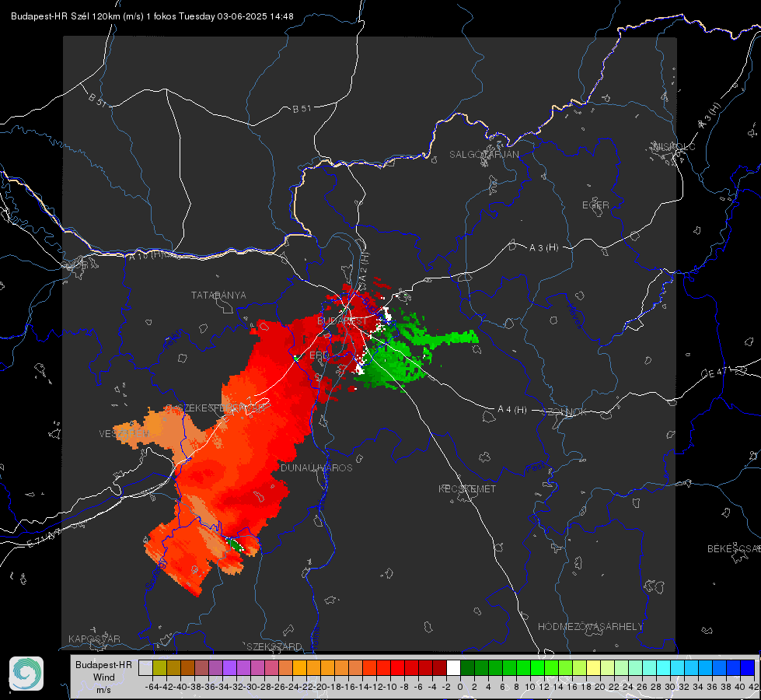Select the radar title text with timestamp 14:48
The height and width of the screenshot is (700, 761).
coord(152,16)
